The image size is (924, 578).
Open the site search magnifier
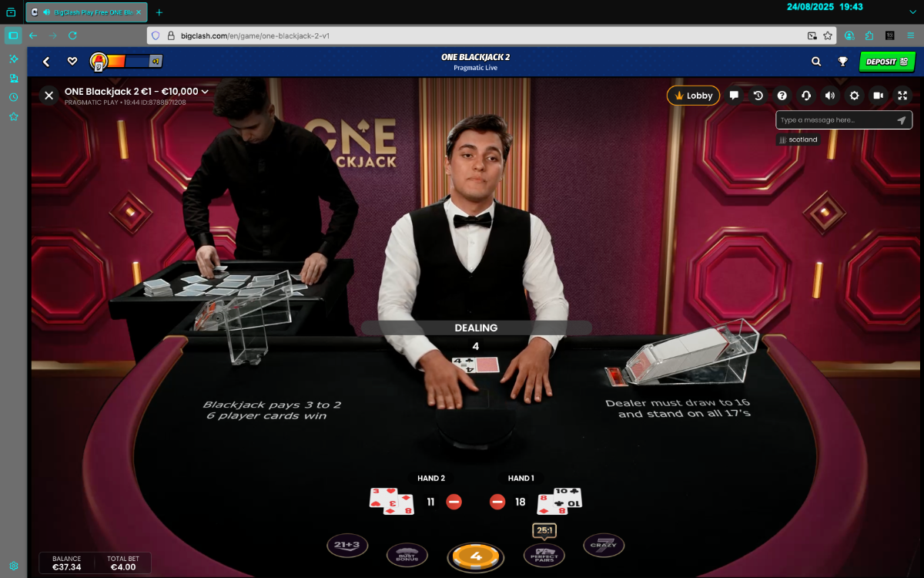tap(816, 62)
